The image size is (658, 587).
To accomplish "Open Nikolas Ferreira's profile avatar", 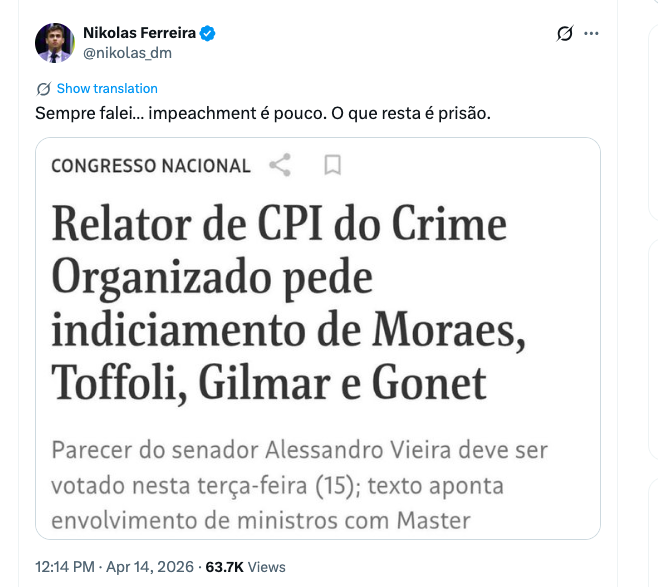I will 55,43.
